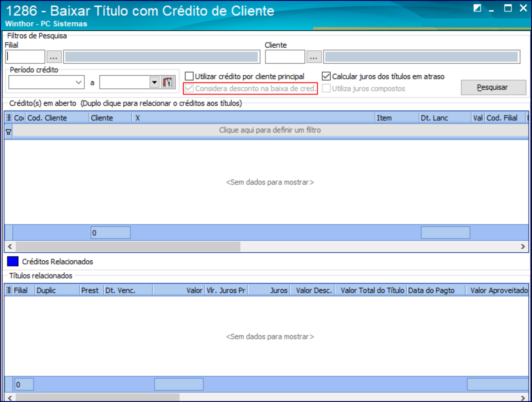Click the Val column header
The width and height of the screenshot is (532, 402).
pyautogui.click(x=479, y=118)
